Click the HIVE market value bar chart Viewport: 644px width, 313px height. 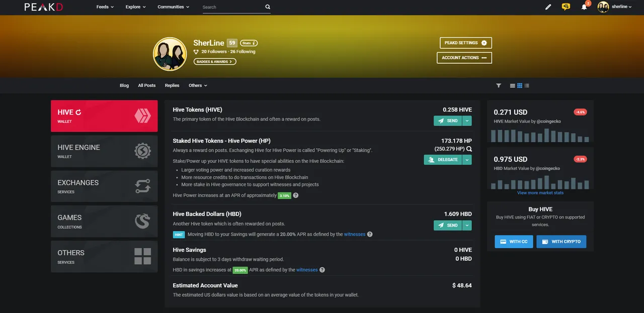click(540, 135)
